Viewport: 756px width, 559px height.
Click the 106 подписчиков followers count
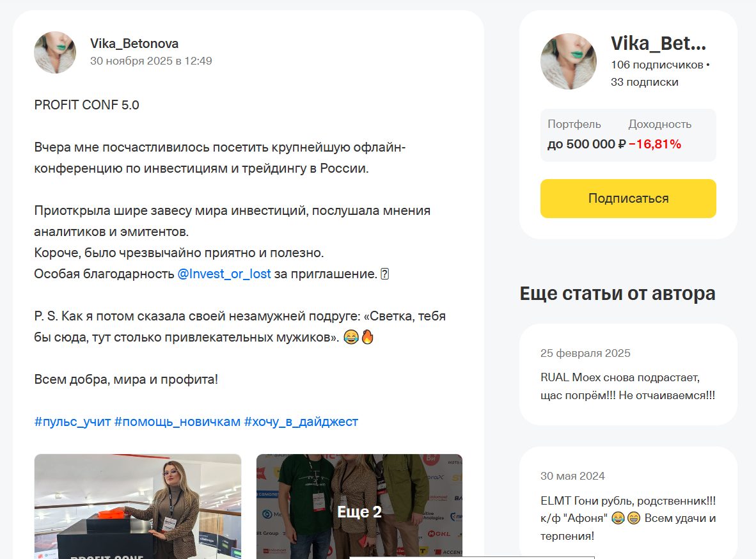point(657,65)
